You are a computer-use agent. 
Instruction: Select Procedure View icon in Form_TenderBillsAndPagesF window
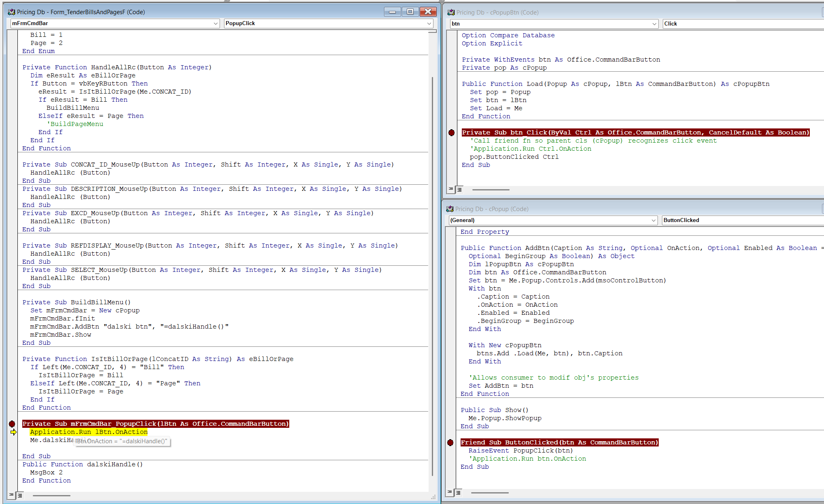click(11, 495)
